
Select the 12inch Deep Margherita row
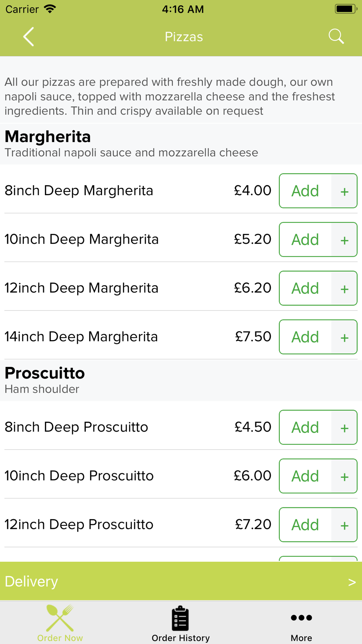click(181, 288)
